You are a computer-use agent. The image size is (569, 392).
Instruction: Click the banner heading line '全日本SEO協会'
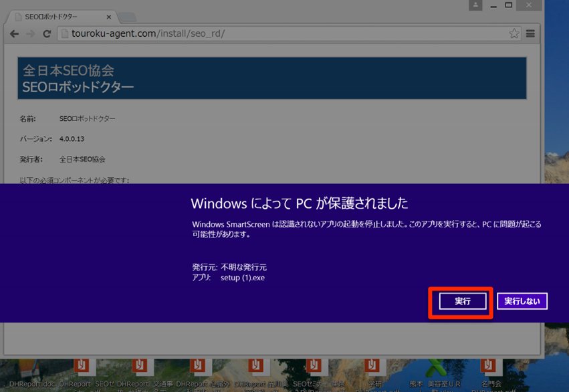[x=69, y=70]
